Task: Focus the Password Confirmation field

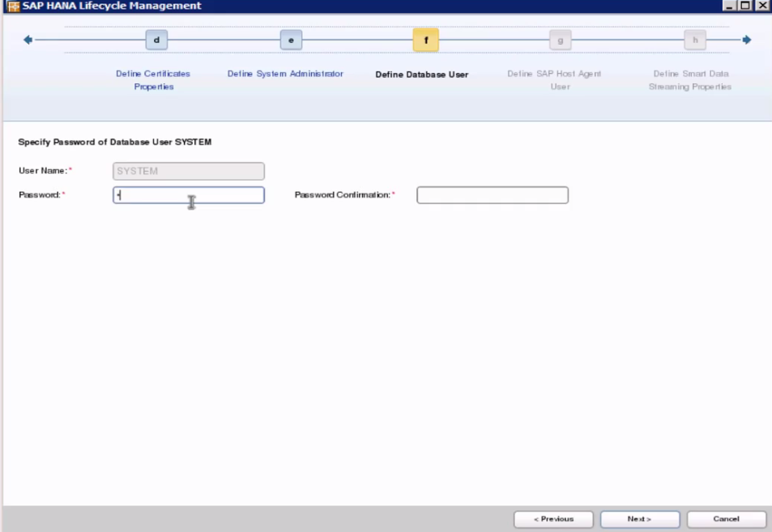Action: coord(493,195)
